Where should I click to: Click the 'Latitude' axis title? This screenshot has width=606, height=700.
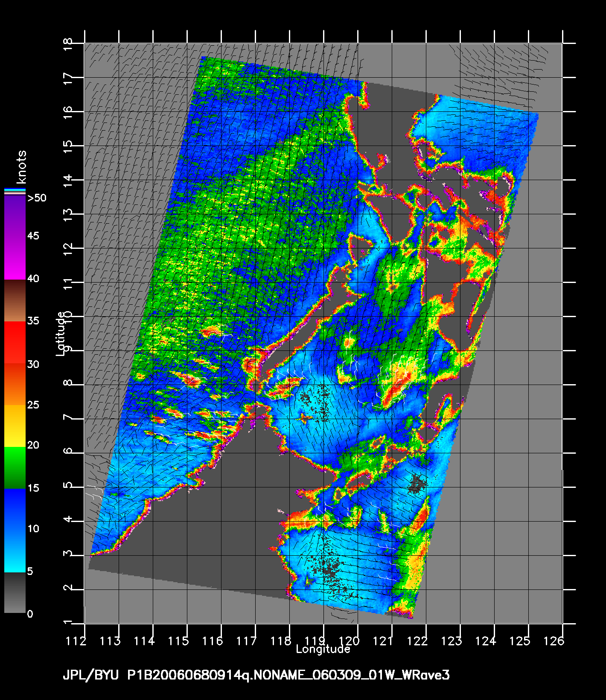[x=61, y=334]
